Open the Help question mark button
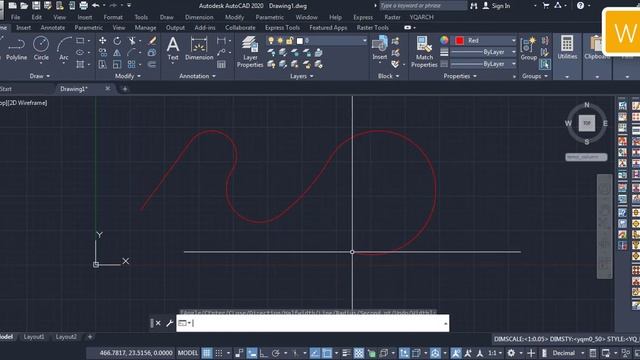640x360 pixels. [x=580, y=6]
